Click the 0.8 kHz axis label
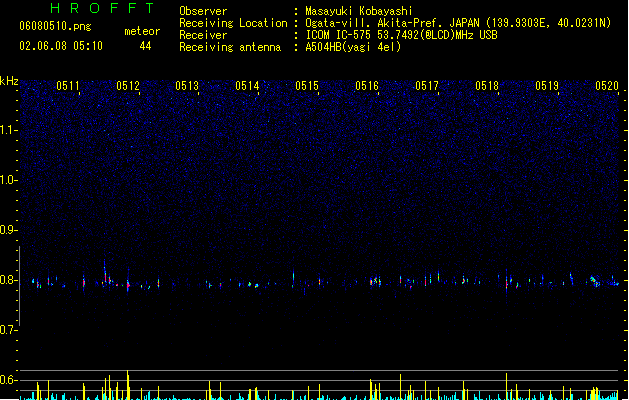This screenshot has height=400, width=629. tap(8, 280)
